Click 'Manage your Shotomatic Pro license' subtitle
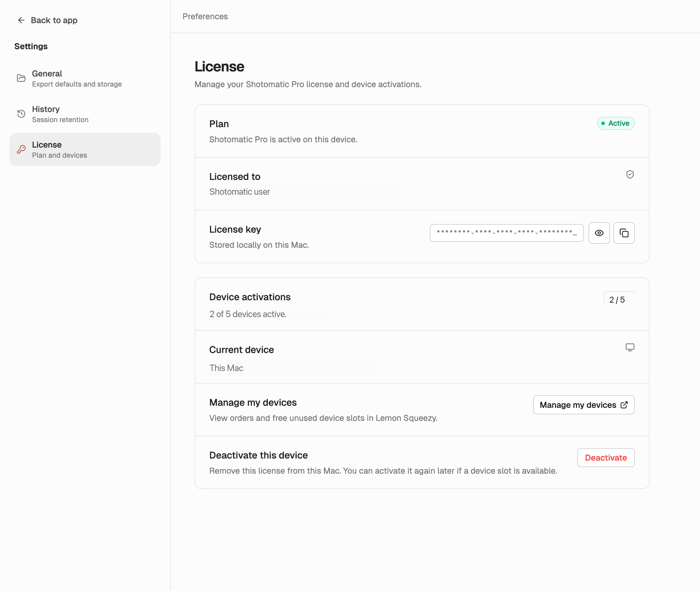The width and height of the screenshot is (700, 591). 308,84
